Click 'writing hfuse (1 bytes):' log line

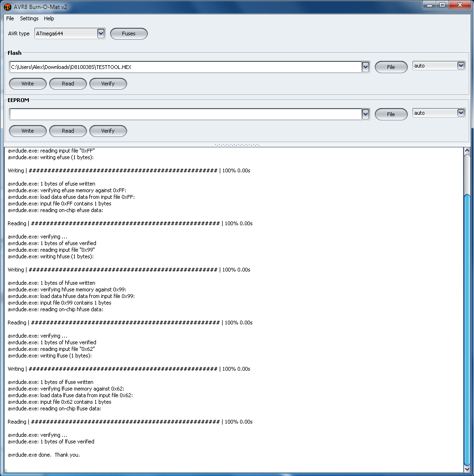coord(51,256)
